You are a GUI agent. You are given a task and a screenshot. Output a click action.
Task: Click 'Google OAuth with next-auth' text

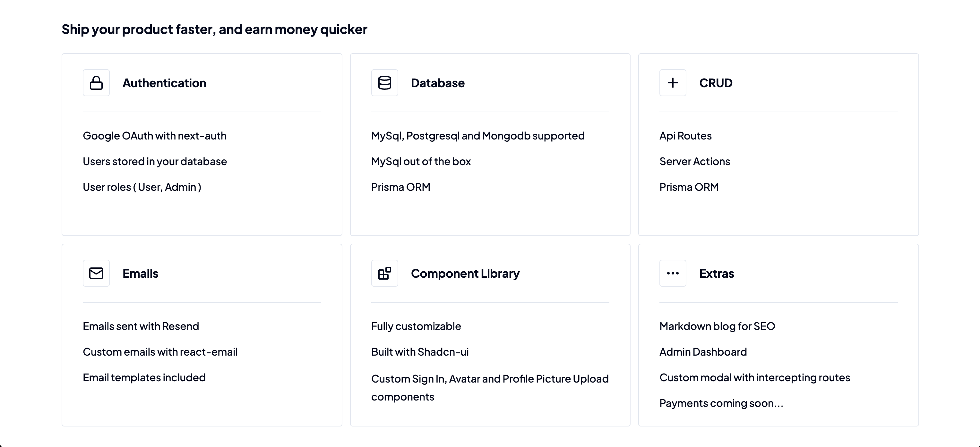point(154,136)
